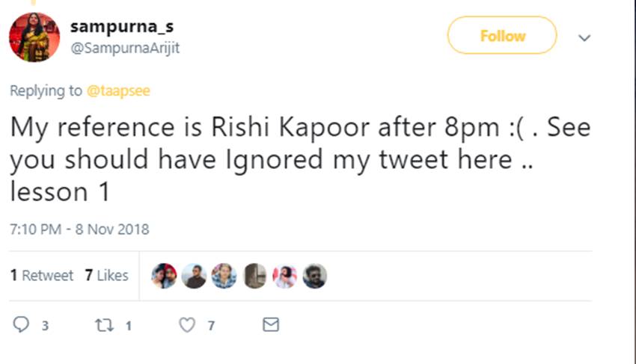Click the envelope direct message icon
The width and height of the screenshot is (636, 364).
pyautogui.click(x=271, y=325)
